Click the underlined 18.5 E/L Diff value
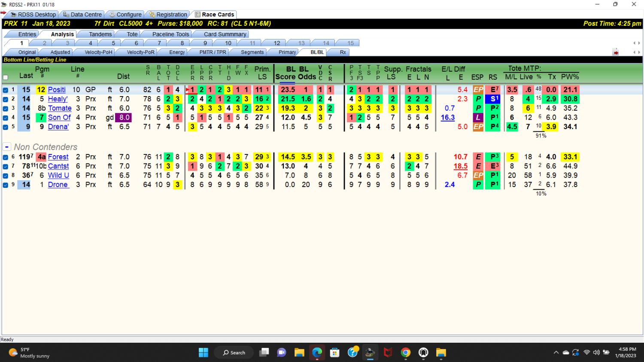Screen dimensions: 644x362 pyautogui.click(x=460, y=166)
